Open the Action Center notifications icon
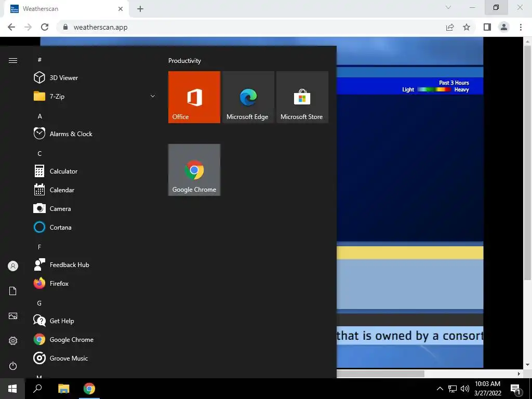The width and height of the screenshot is (532, 399). coord(515,389)
